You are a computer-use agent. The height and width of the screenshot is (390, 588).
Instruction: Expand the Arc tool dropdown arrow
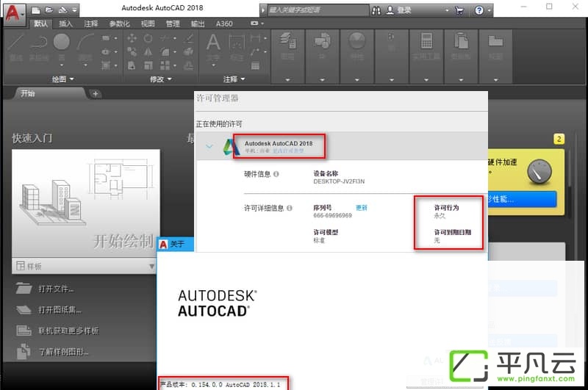[x=85, y=65]
